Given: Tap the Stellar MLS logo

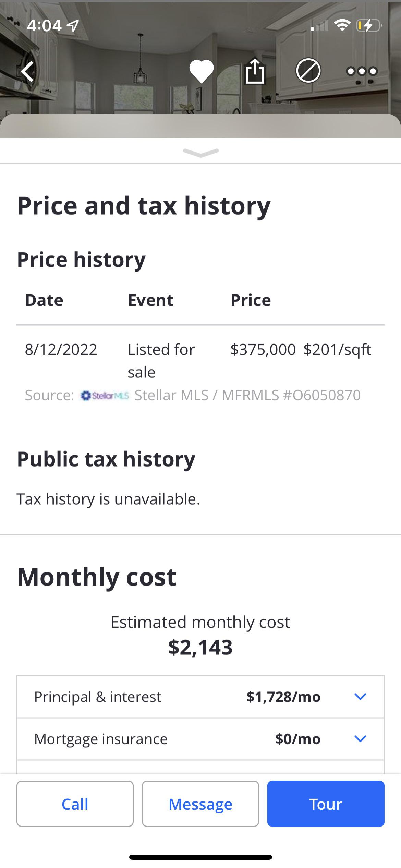Looking at the screenshot, I should pos(105,396).
